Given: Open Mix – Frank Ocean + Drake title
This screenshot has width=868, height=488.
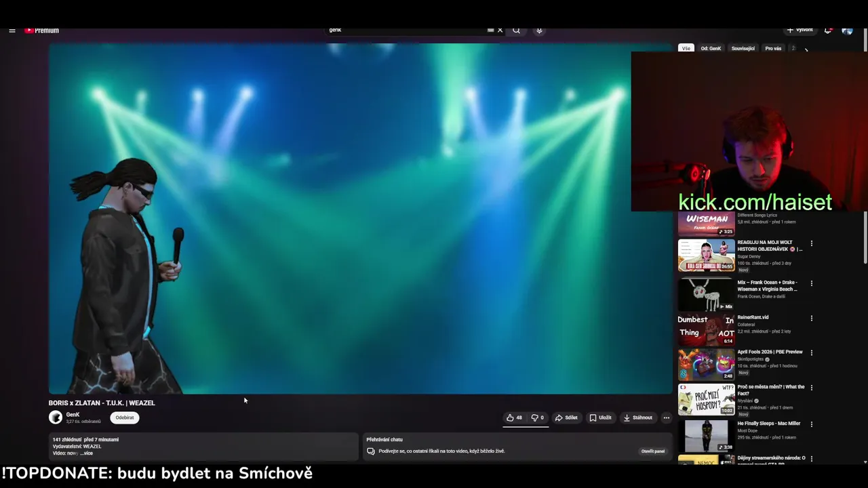Looking at the screenshot, I should [768, 286].
